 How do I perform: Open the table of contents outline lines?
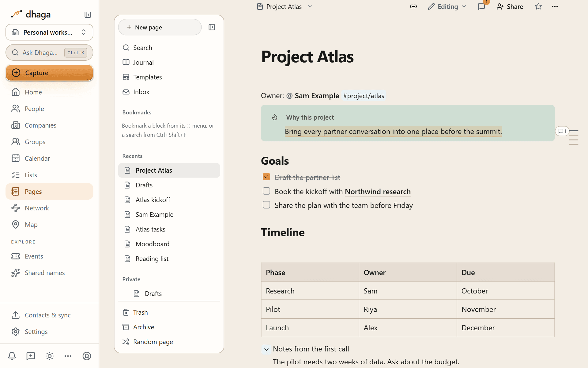coord(574,137)
